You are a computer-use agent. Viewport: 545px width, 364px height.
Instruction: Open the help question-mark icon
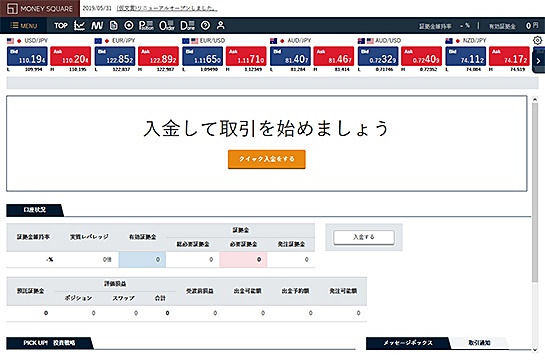click(x=205, y=25)
